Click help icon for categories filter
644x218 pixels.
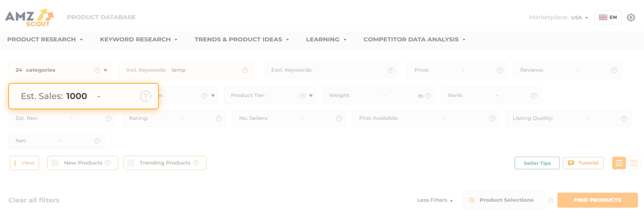(x=97, y=70)
